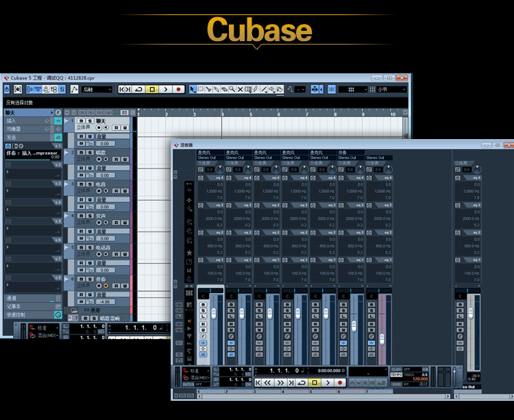514x420 pixels.
Task: Select the Line tool in toolbar
Action: pyautogui.click(x=265, y=89)
